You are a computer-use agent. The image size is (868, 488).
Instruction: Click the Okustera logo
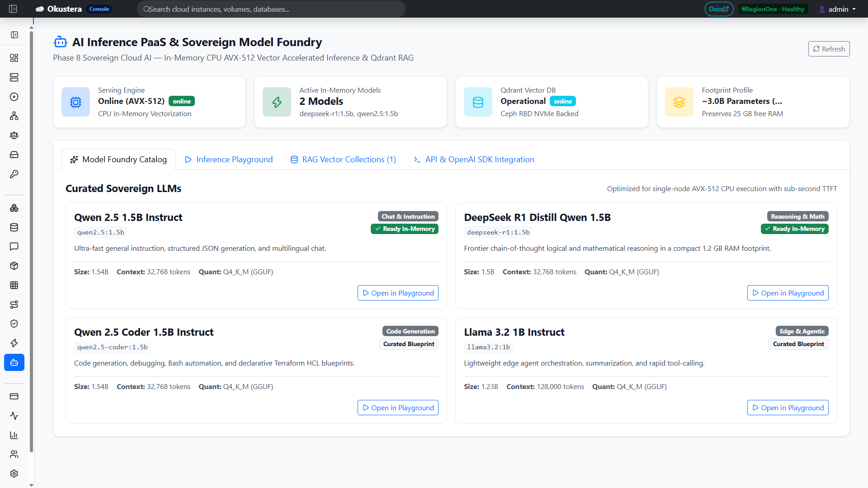coord(59,9)
